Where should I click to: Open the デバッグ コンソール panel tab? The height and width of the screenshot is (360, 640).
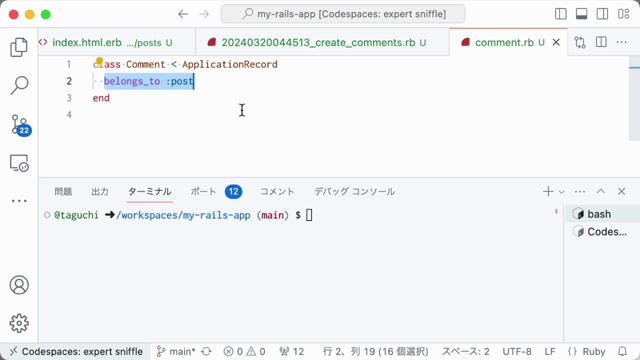click(354, 191)
